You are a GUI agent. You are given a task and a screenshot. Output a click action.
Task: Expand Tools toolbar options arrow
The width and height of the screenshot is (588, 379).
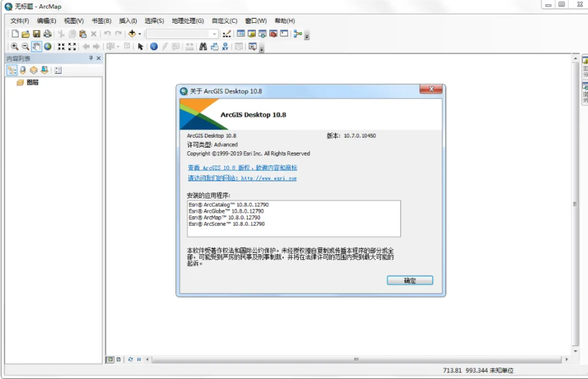click(x=261, y=49)
